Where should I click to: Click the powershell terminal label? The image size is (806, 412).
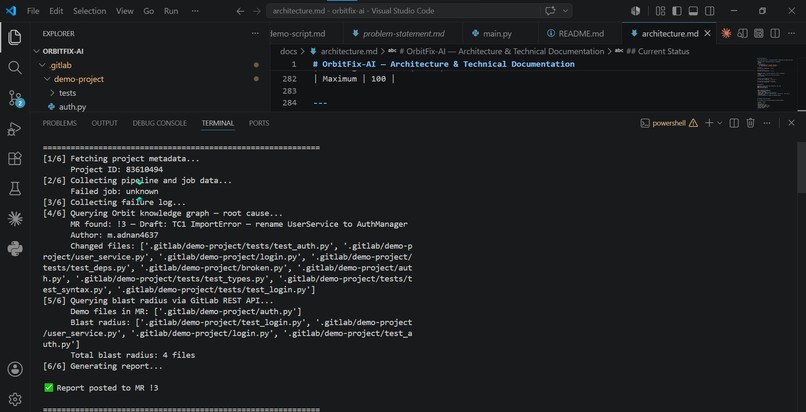tap(669, 123)
